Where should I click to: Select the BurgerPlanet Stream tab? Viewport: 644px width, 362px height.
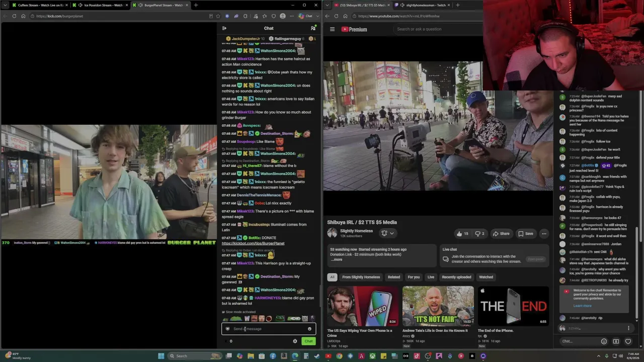(x=161, y=5)
